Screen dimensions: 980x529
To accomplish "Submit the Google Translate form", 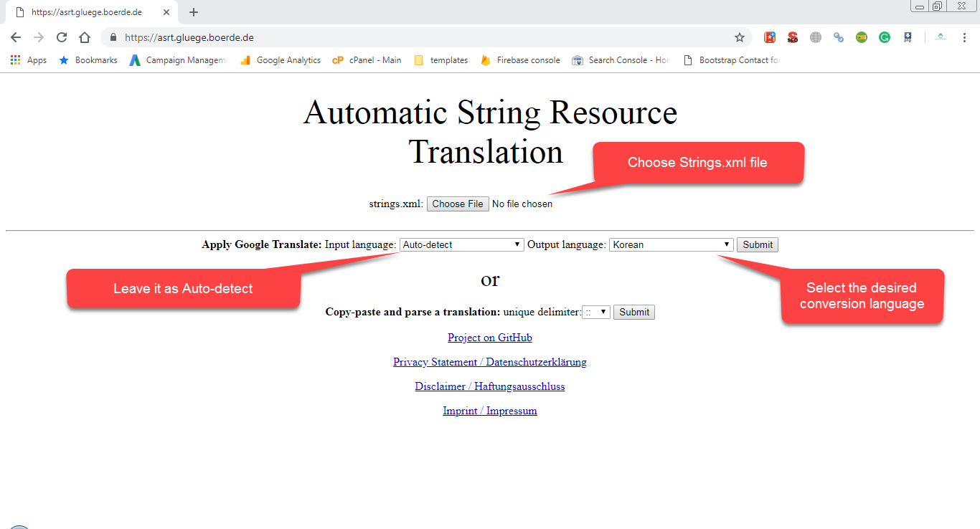I will (x=758, y=244).
